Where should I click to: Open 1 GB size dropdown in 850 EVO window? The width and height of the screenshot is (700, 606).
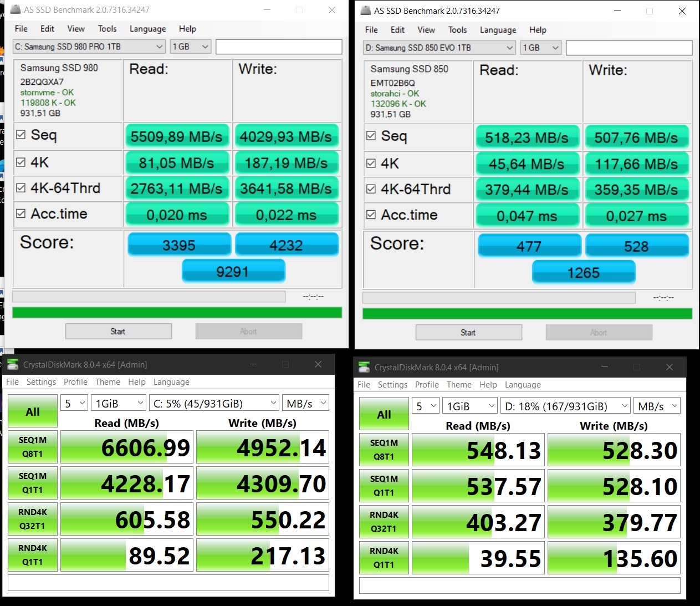pyautogui.click(x=541, y=48)
